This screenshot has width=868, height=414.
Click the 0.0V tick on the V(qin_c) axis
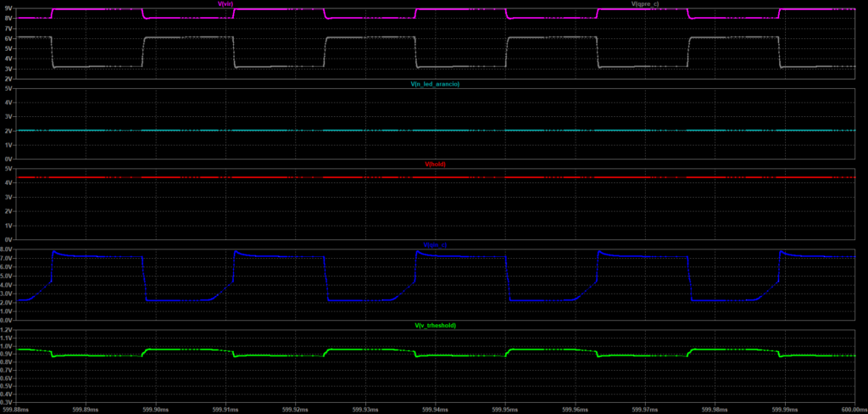point(7,320)
